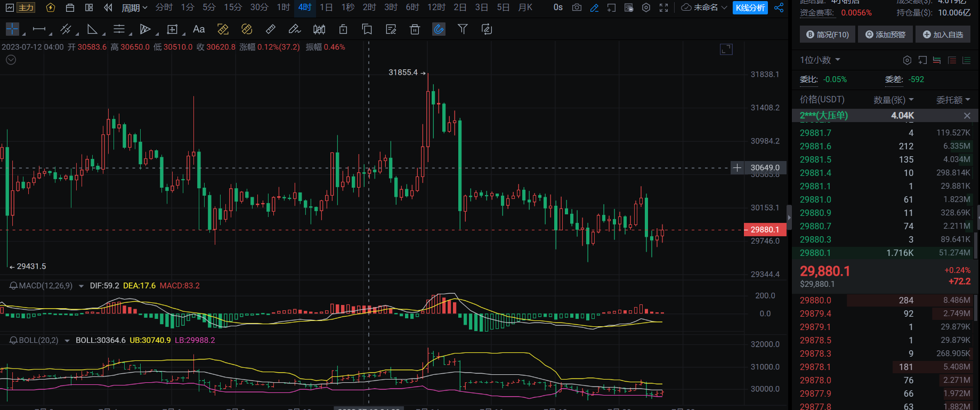This screenshot has height=410, width=980.
Task: Close the 大压单 highlighted order row
Action: [967, 116]
